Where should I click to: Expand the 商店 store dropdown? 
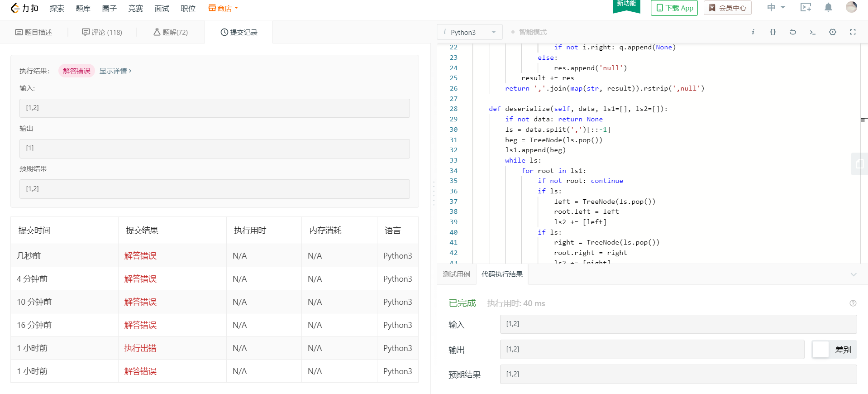[x=223, y=8]
